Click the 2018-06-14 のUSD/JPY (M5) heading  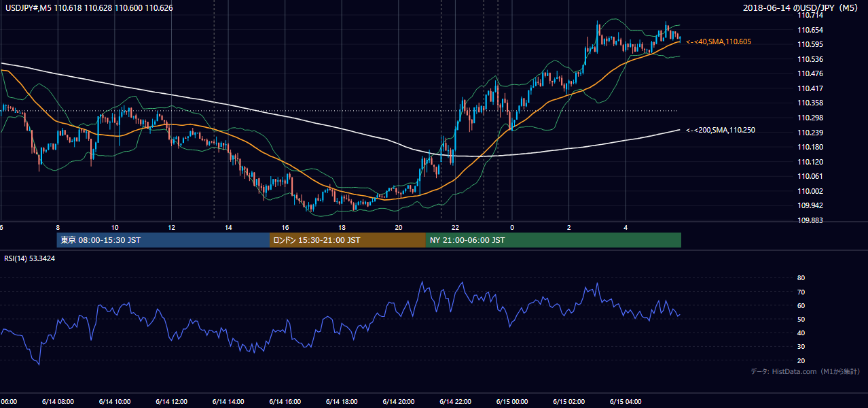pos(801,8)
